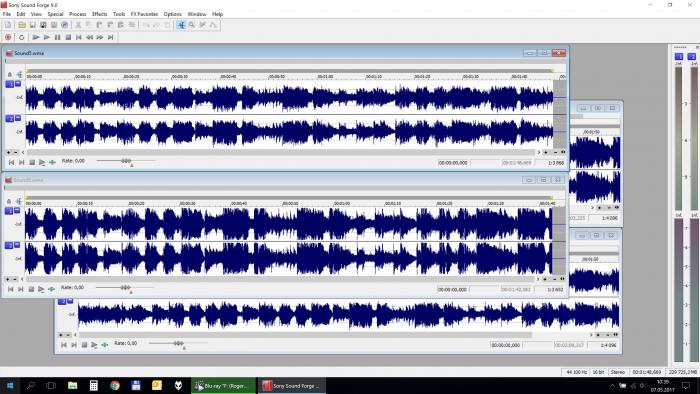
Task: Click Sony Sound Forge taskbar button
Action: click(x=292, y=386)
